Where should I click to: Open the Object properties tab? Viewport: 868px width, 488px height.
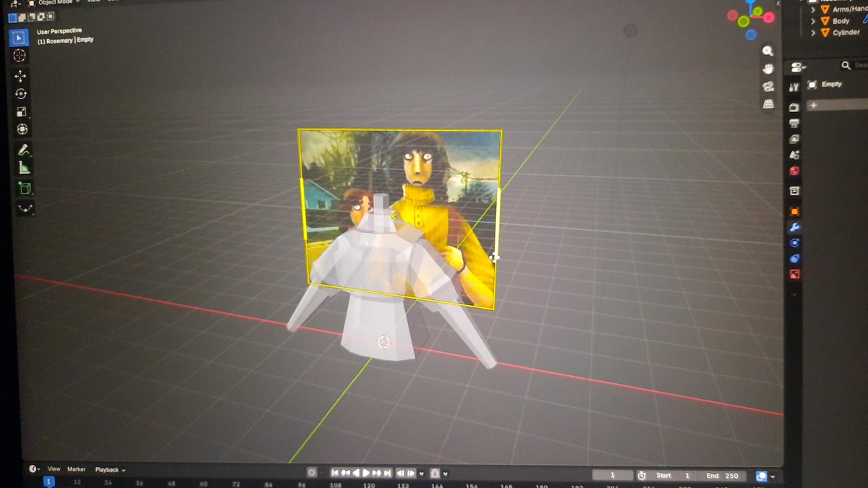[794, 211]
